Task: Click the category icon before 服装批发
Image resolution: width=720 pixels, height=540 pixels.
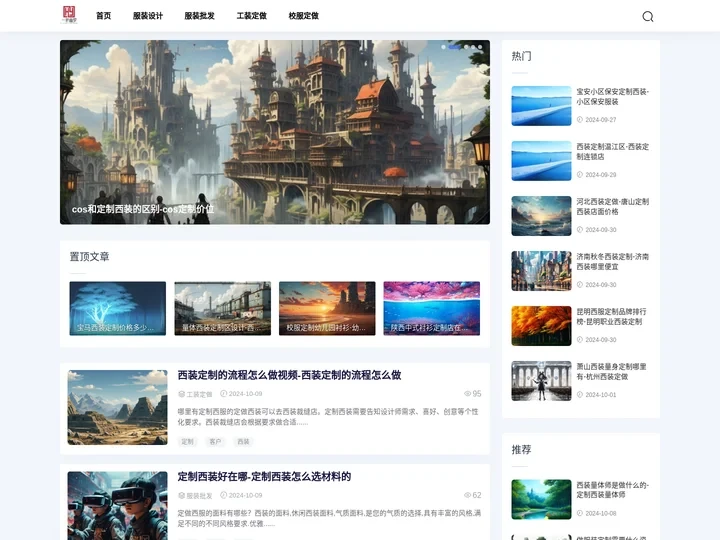Action: pyautogui.click(x=181, y=495)
